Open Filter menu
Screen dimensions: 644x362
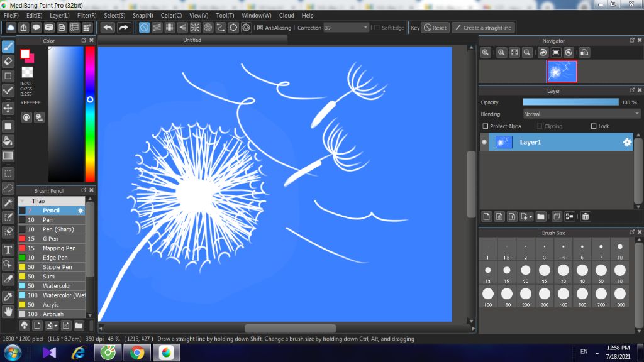pyautogui.click(x=87, y=15)
